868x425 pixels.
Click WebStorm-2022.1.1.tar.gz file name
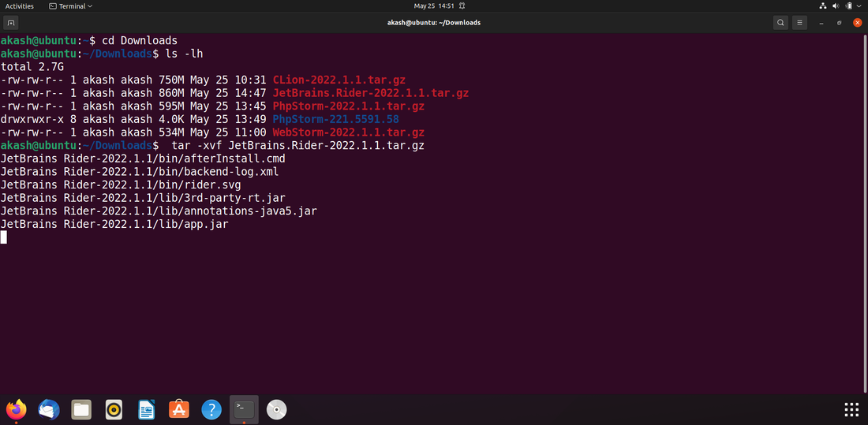tap(348, 132)
